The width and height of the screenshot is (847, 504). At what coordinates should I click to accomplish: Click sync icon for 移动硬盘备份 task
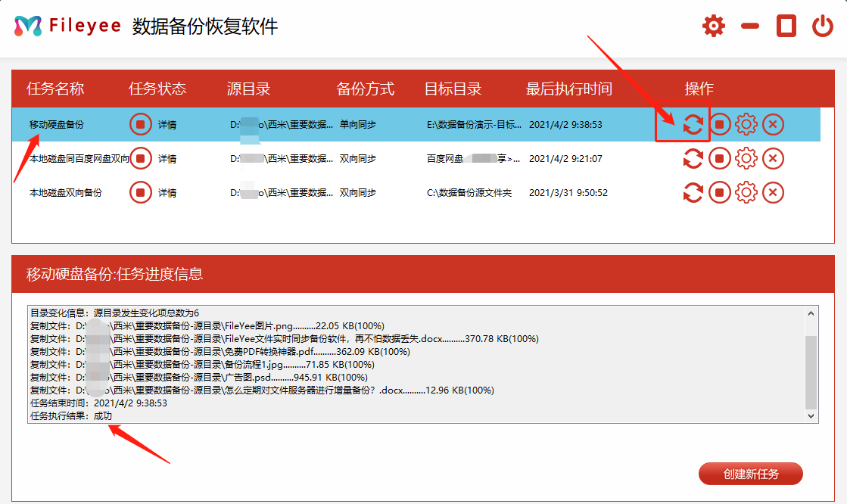[x=693, y=124]
